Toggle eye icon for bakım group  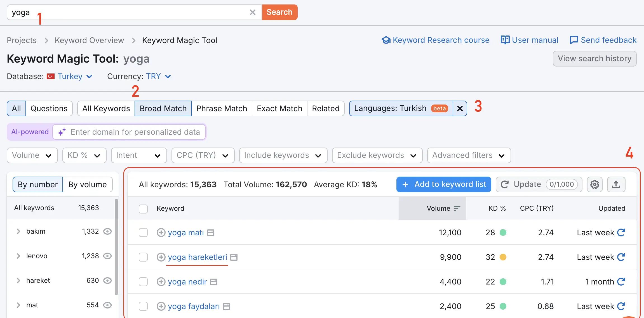pyautogui.click(x=107, y=231)
